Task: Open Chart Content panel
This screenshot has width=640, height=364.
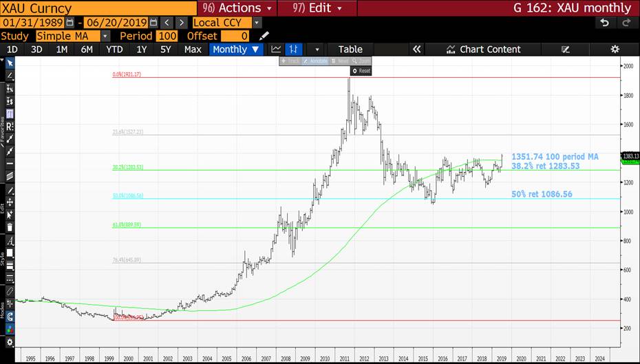Action: pyautogui.click(x=483, y=50)
